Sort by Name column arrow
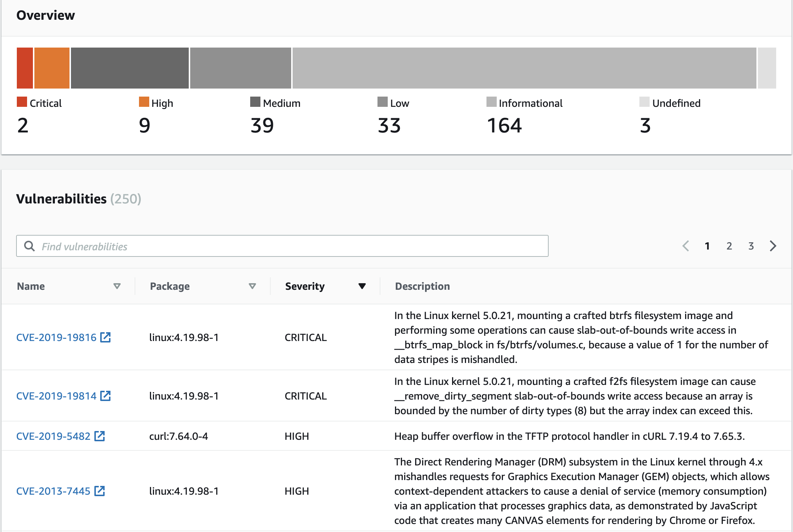The image size is (793, 532). click(117, 286)
